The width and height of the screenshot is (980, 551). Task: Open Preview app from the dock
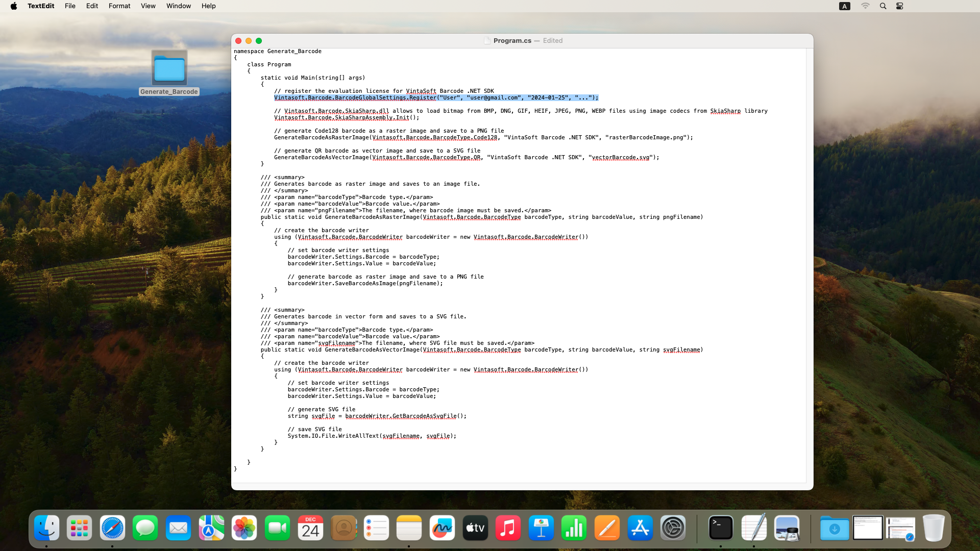click(787, 528)
